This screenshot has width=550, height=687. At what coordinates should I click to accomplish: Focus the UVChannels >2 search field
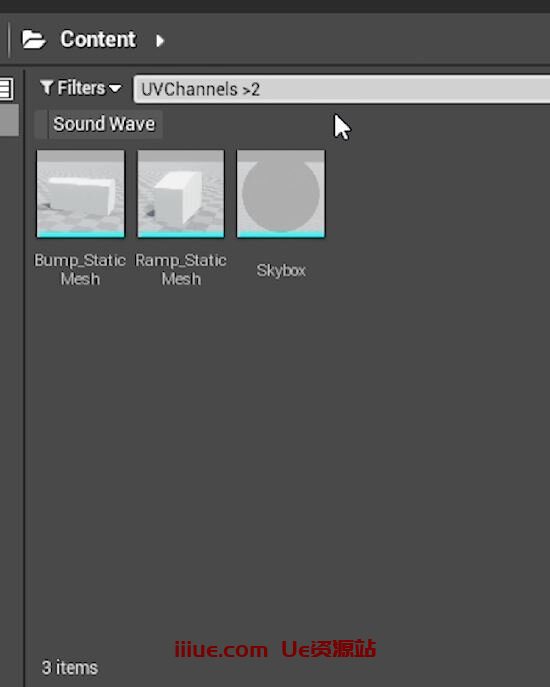(x=341, y=89)
